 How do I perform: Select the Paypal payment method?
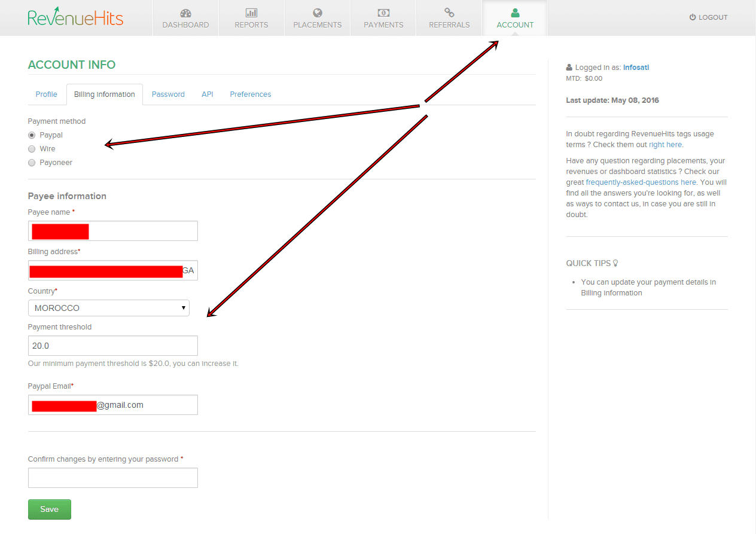32,135
